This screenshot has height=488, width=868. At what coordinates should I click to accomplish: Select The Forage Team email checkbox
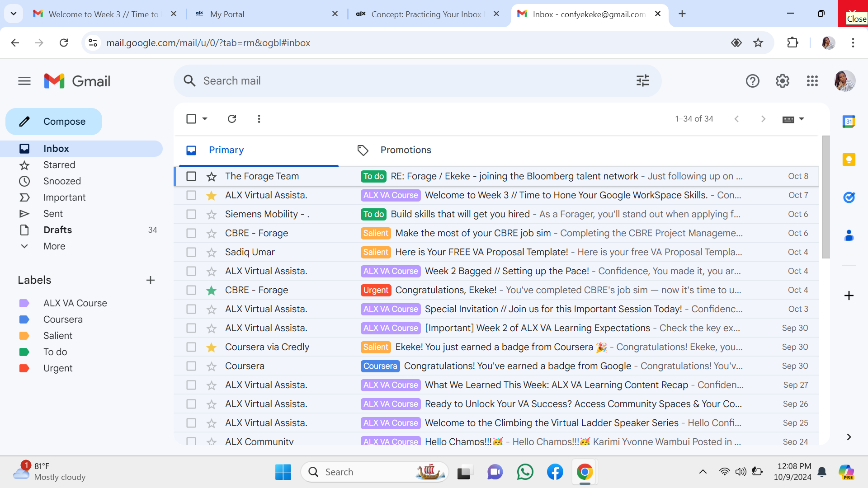point(191,176)
